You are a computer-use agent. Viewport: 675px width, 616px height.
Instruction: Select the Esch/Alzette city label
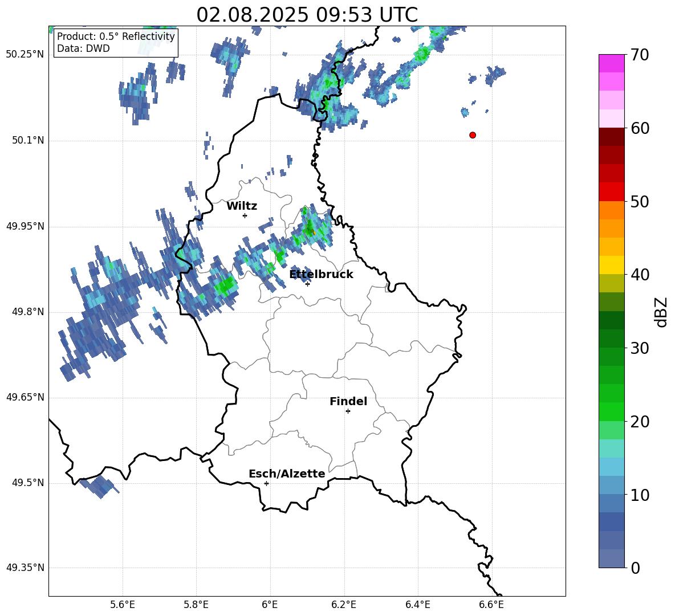(x=287, y=474)
